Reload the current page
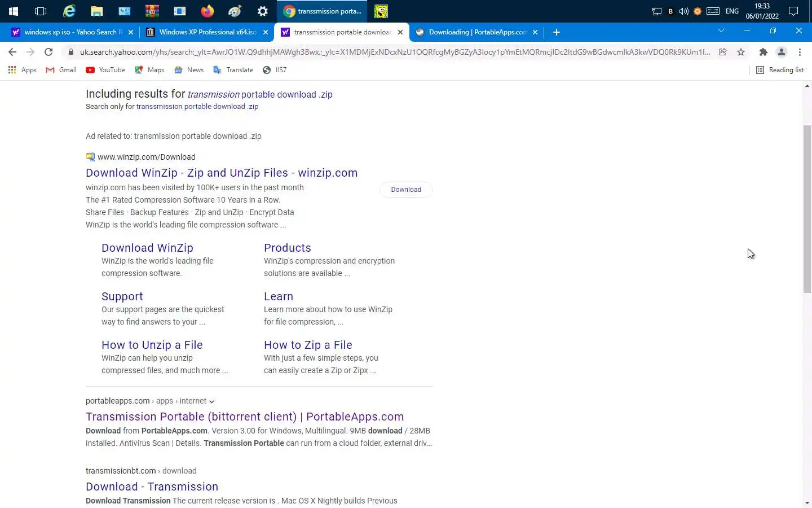 click(48, 52)
